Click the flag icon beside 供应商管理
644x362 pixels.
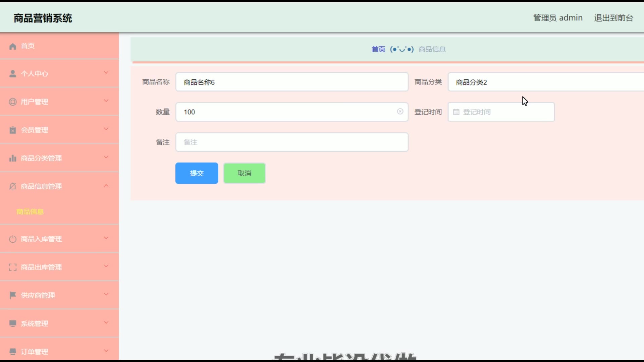tap(13, 295)
